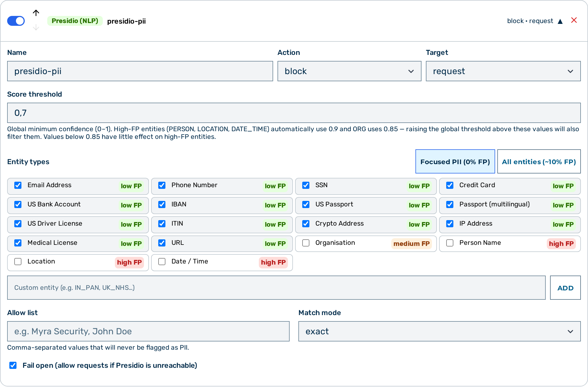Viewport: 588px width, 387px height.
Task: Uncheck the ITIN entity checkbox
Action: [162, 224]
